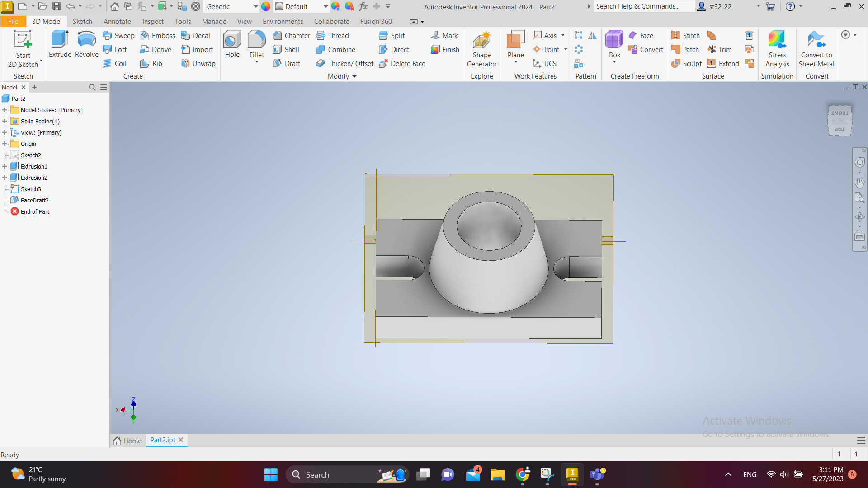
Task: Open the Stress Analysis environment
Action: click(x=777, y=47)
